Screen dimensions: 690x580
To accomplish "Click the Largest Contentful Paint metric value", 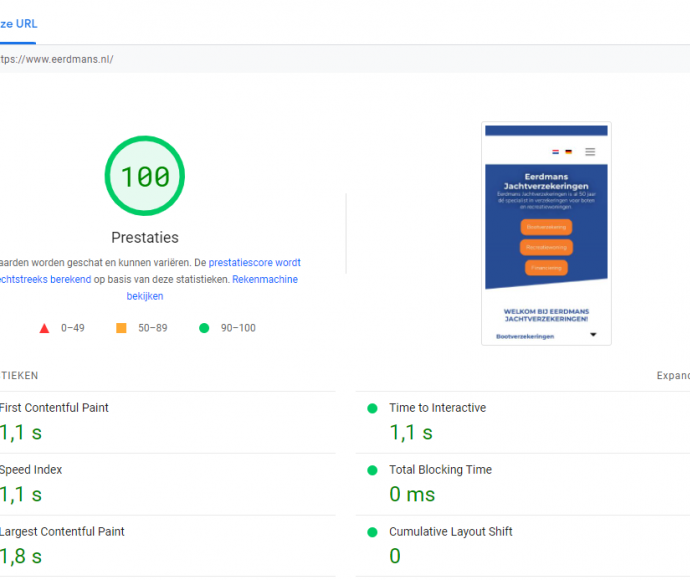I will [21, 556].
